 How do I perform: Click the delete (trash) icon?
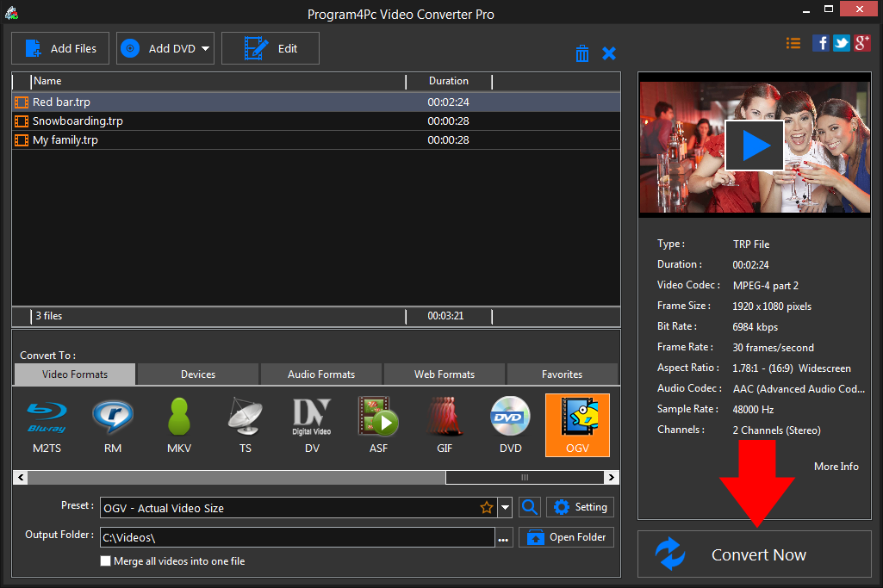pos(582,53)
